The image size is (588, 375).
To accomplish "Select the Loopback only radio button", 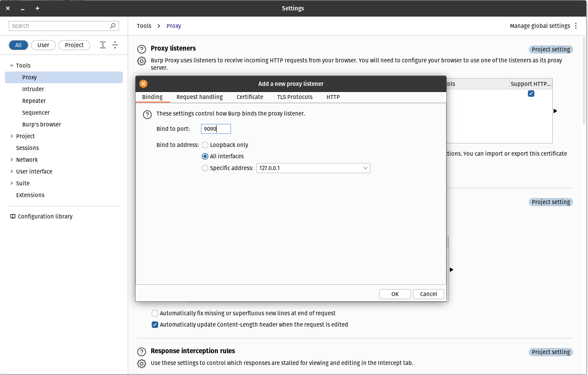I will [x=205, y=145].
